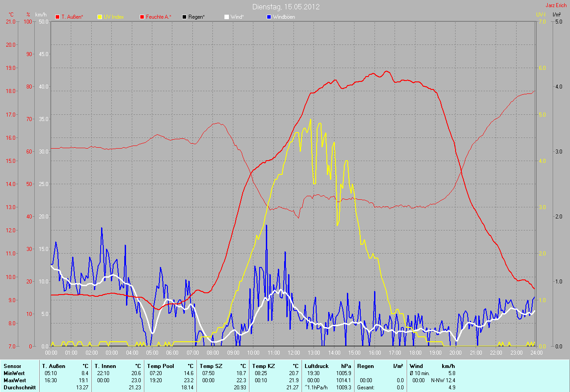This screenshot has width=570, height=392.
Task: Click the 'l/m²' axis unit label above chart
Action: pyautogui.click(x=556, y=15)
